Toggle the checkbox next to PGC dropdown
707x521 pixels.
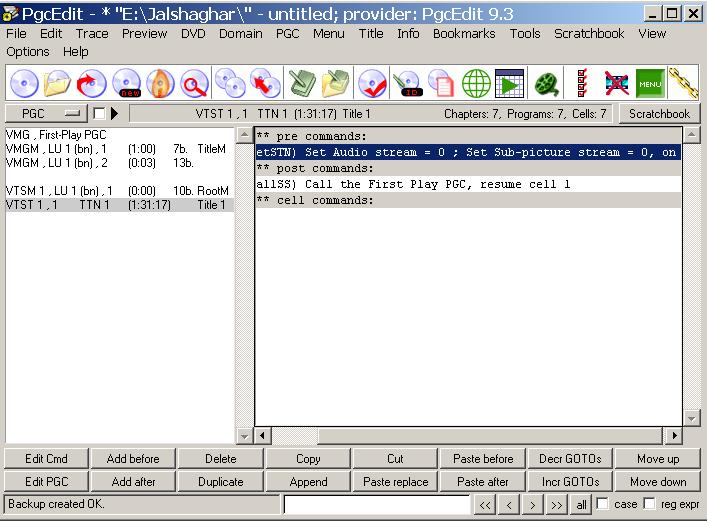click(x=99, y=113)
